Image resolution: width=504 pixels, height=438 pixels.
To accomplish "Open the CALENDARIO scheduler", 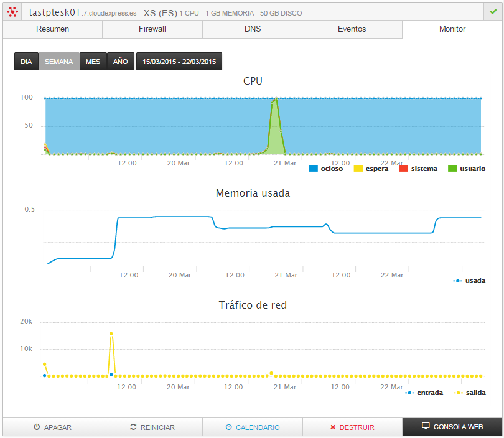I will tap(253, 427).
